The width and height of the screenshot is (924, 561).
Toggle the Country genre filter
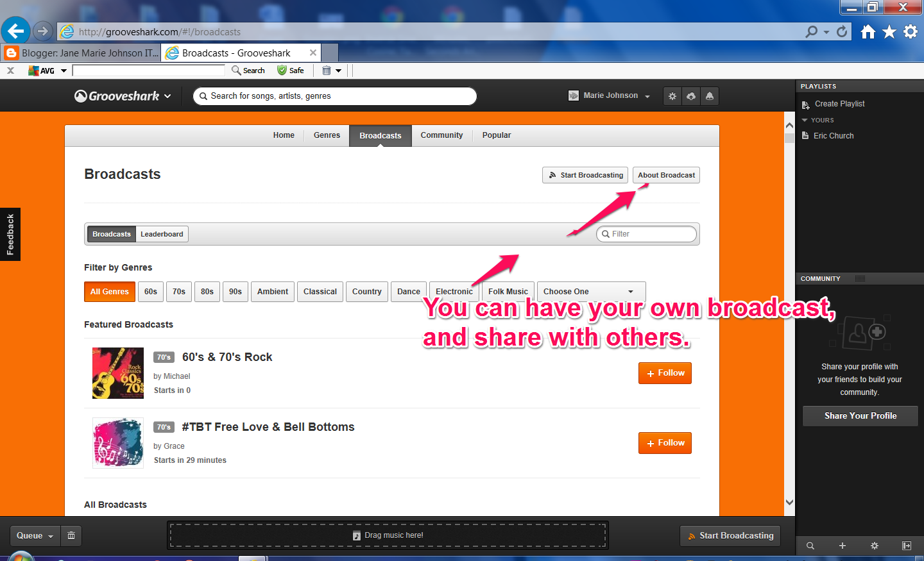pos(367,292)
